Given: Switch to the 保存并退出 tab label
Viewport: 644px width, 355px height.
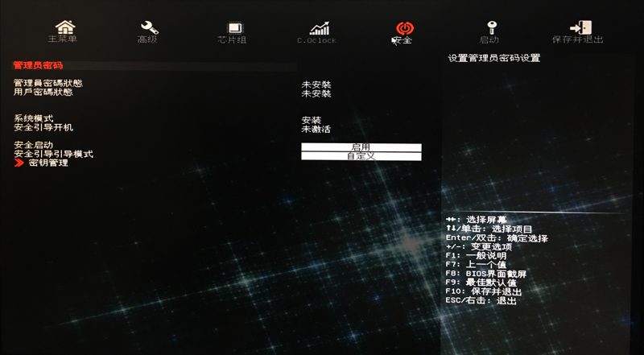Looking at the screenshot, I should pyautogui.click(x=577, y=40).
